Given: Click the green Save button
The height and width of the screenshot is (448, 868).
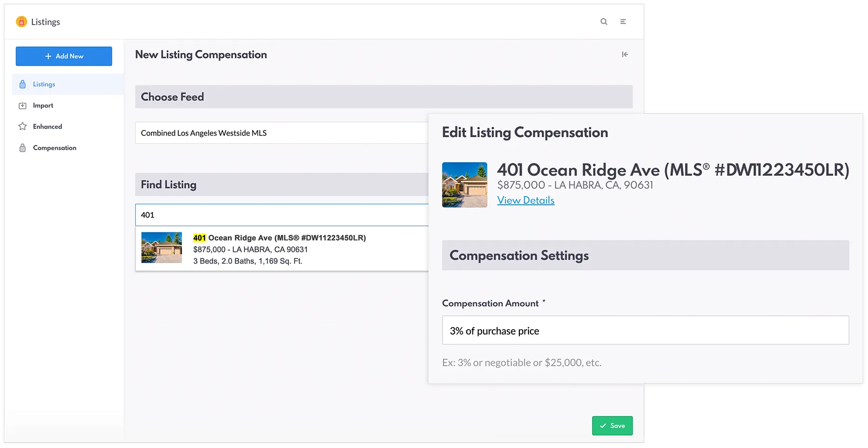Looking at the screenshot, I should (612, 426).
